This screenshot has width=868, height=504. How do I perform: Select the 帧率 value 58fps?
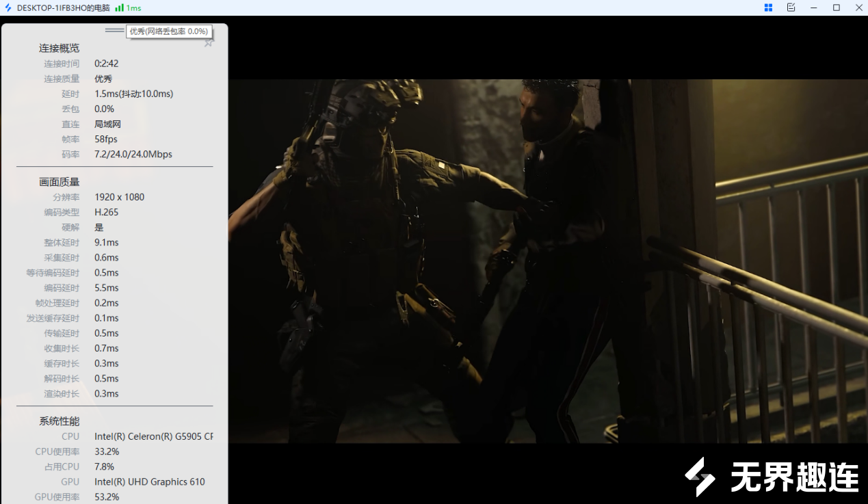106,139
